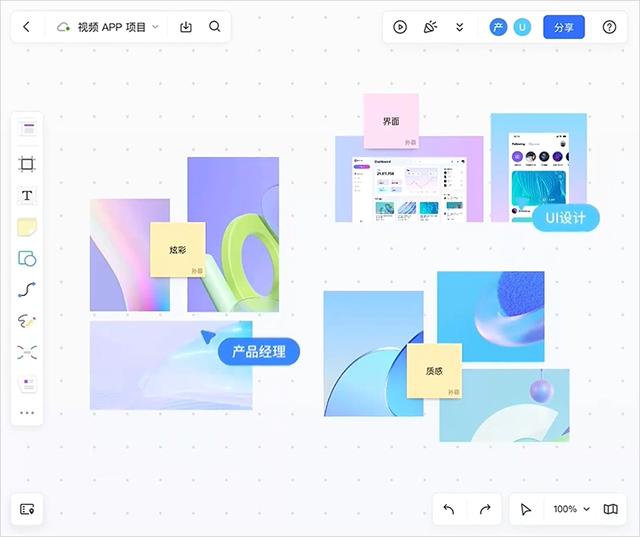Choose the connector line tool
640x537 pixels.
click(27, 290)
